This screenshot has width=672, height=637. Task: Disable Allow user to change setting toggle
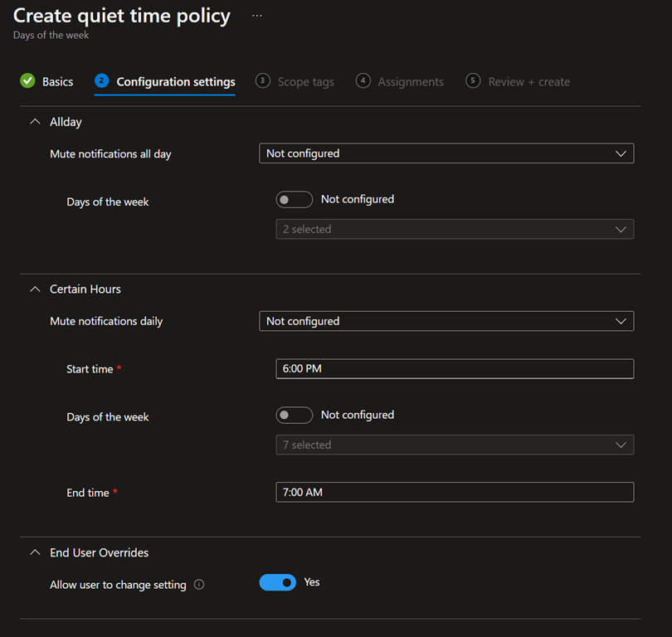coord(278,583)
